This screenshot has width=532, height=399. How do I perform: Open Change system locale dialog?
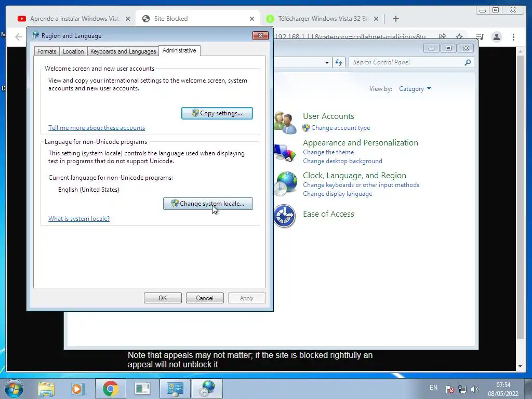[208, 204]
